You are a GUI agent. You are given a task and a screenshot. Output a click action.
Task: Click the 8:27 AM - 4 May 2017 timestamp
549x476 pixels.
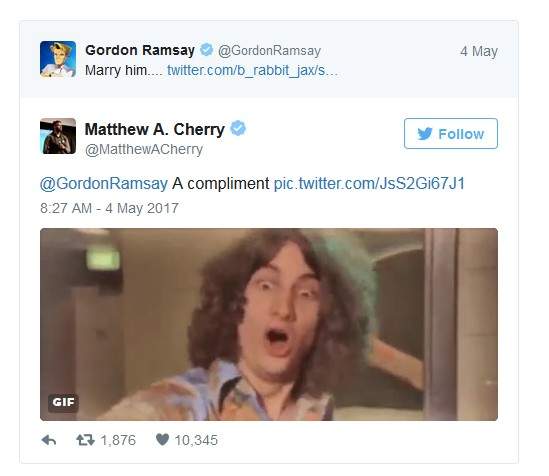tap(110, 208)
